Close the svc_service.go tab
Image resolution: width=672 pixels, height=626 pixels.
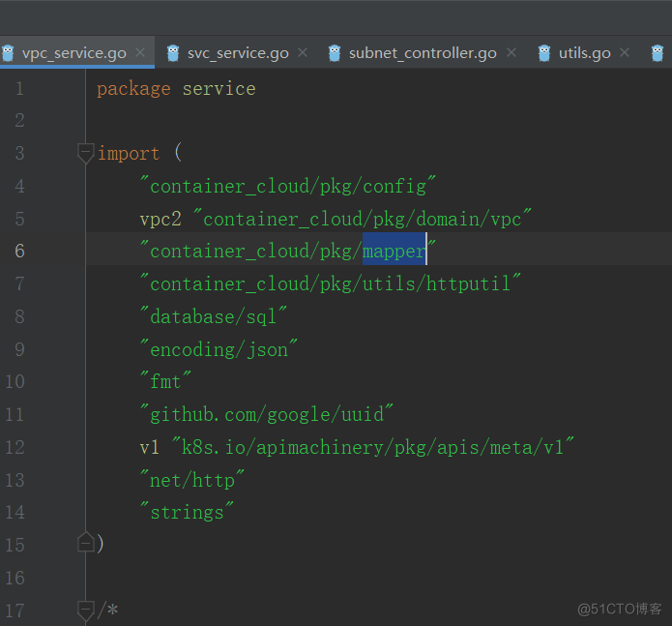coord(303,52)
